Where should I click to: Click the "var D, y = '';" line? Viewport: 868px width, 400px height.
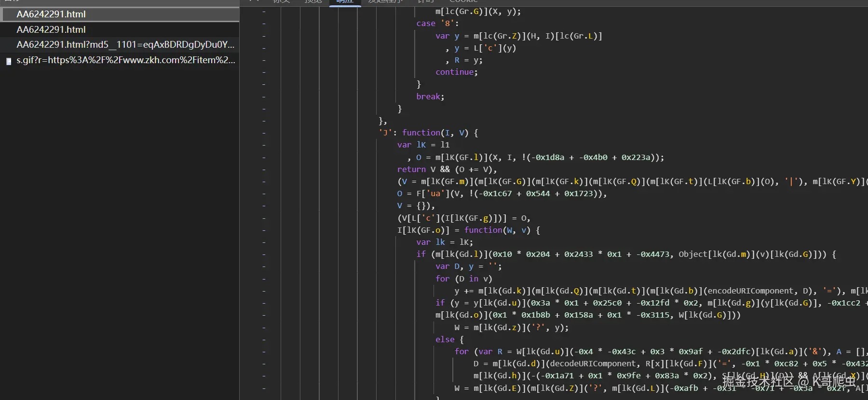(x=469, y=267)
